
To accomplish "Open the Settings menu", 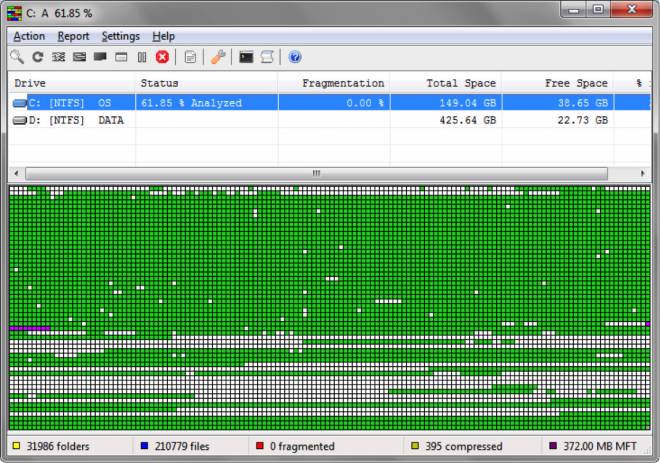I will [x=120, y=36].
